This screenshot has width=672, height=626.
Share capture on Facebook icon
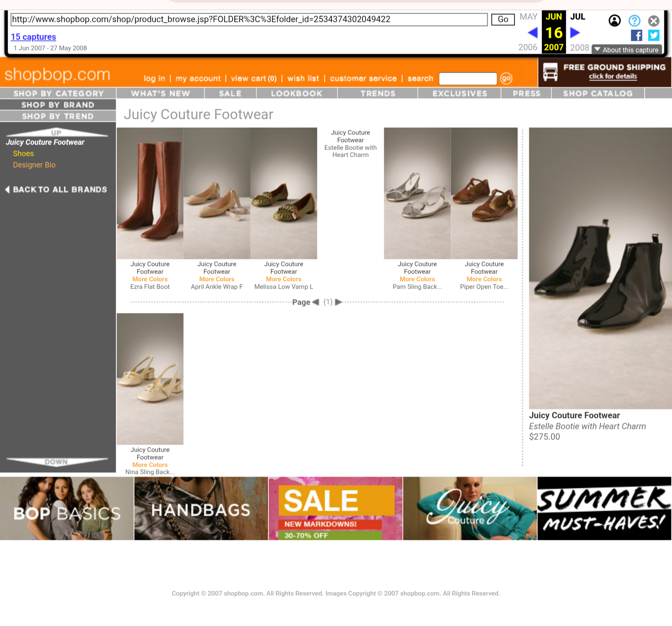pos(636,35)
